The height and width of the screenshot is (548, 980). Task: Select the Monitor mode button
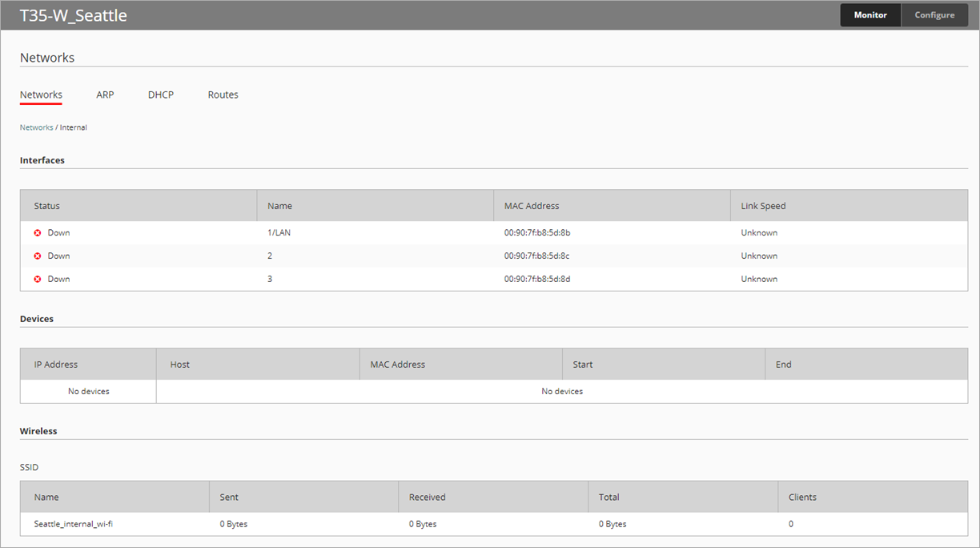(x=870, y=15)
